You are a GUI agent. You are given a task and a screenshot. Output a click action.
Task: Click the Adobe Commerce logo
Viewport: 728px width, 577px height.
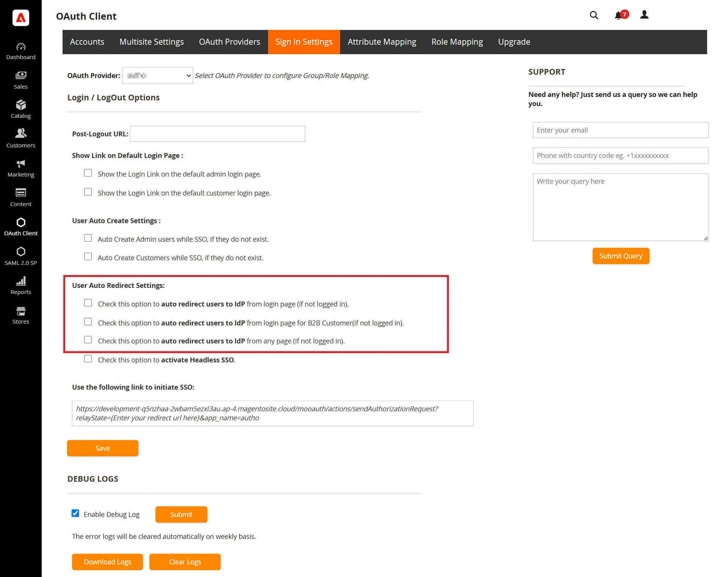21,18
